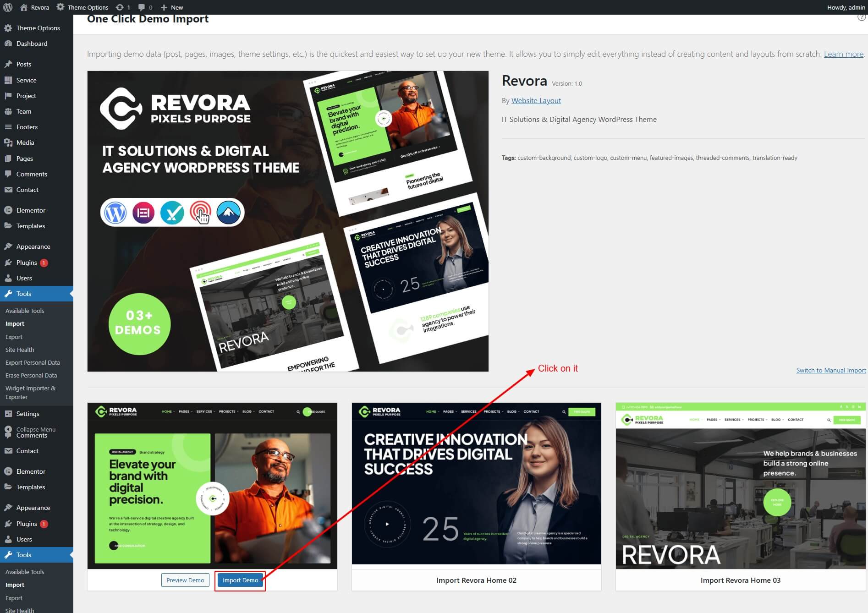
Task: Open Export Personal Data under Tools
Action: [x=33, y=362]
